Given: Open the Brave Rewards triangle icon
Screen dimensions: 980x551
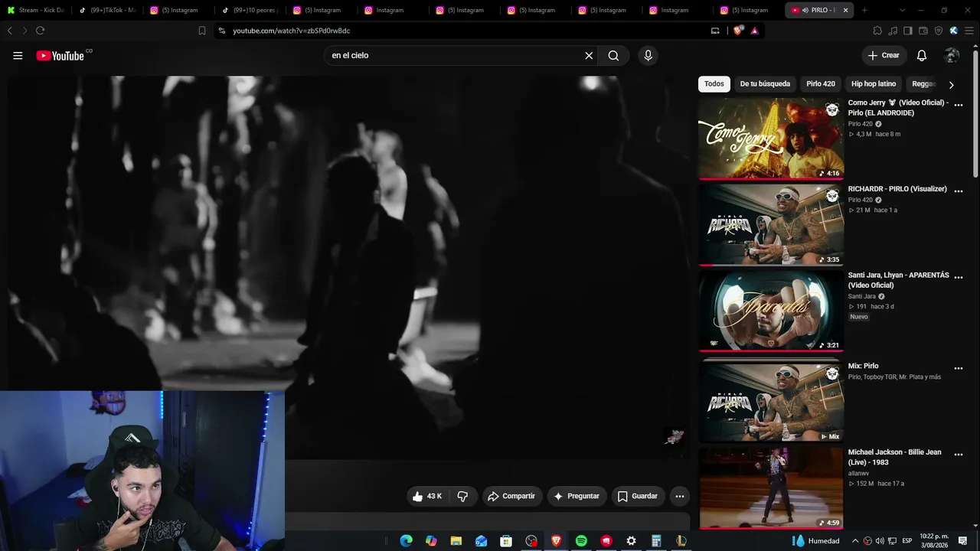Looking at the screenshot, I should pos(754,31).
